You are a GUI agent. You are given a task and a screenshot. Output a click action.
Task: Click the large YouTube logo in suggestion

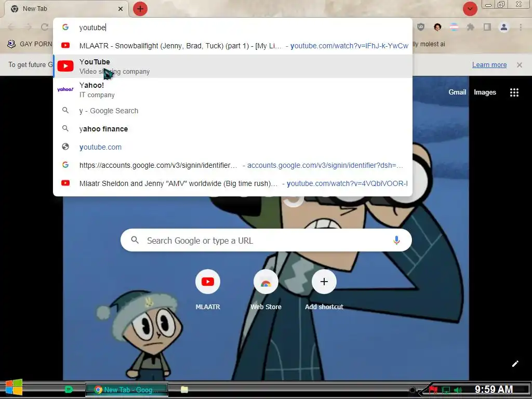click(65, 66)
